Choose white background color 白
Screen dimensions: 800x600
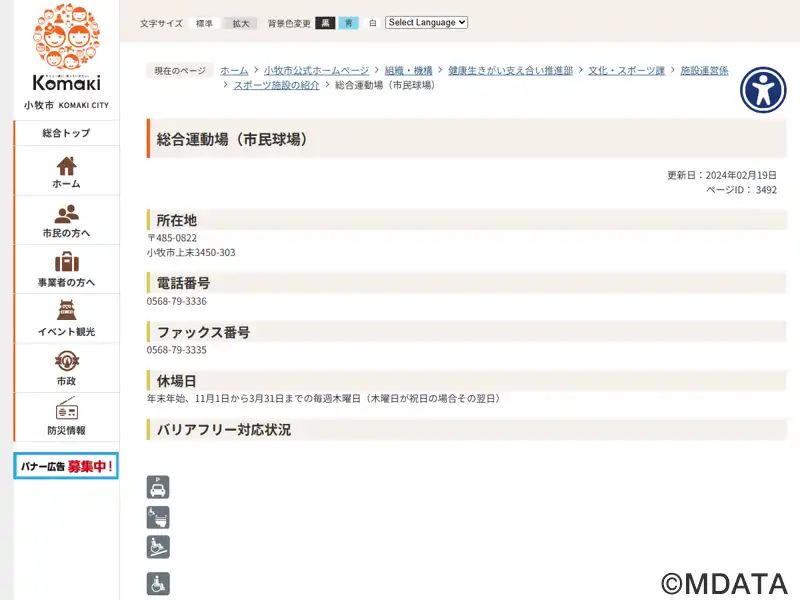pos(372,23)
